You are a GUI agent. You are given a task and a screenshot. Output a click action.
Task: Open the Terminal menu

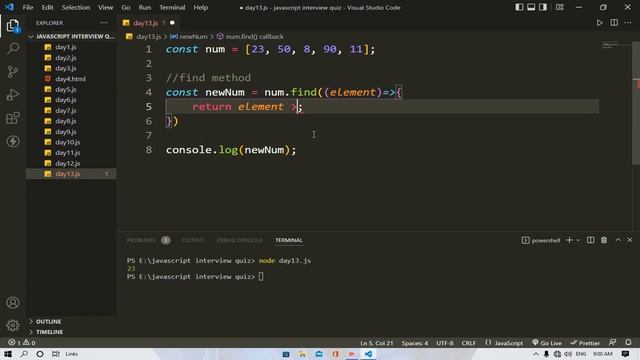tap(172, 7)
